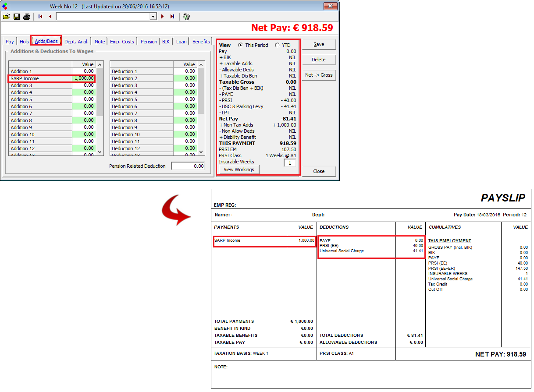Open the employee selection dropdown arrow
This screenshot has height=392, width=534.
(153, 17)
